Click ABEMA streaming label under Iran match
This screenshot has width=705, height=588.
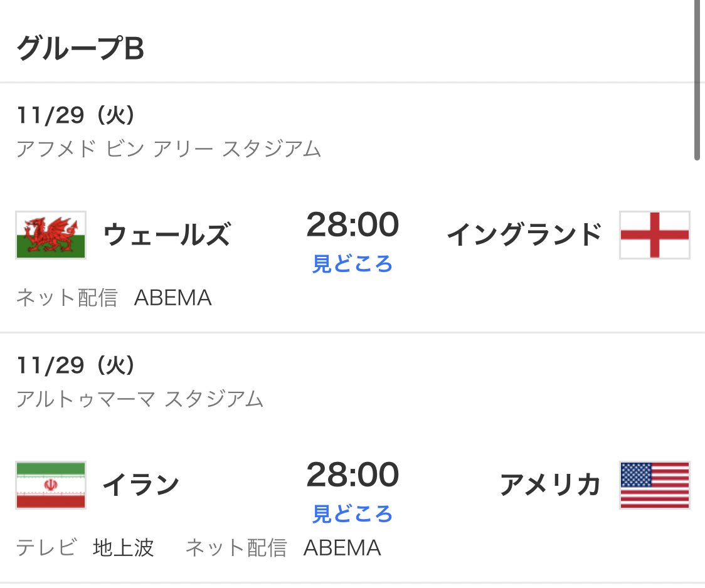[x=342, y=549]
